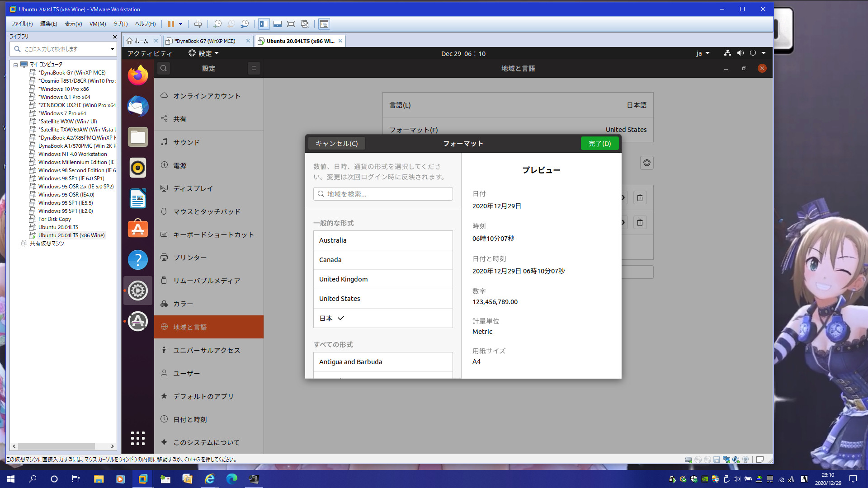The image size is (868, 488).
Task: Click the 地域を検索 search field
Action: coord(383,194)
